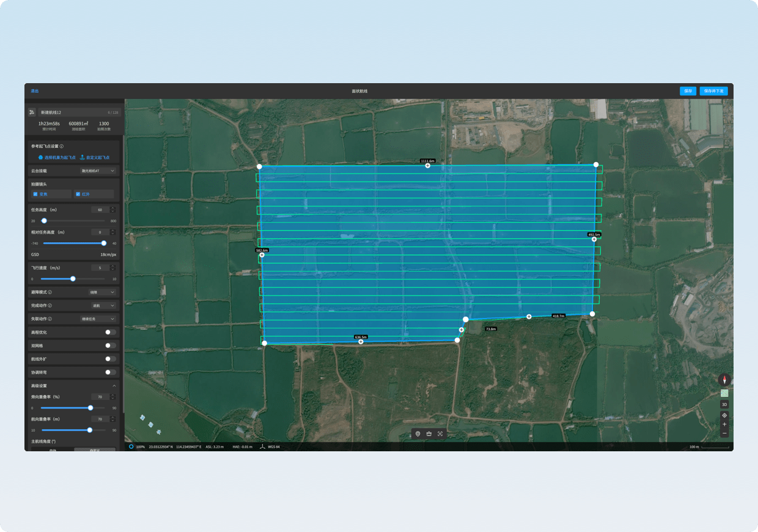Screen dimensions: 758x532
Task: Open info tooltip for 参考起飞点设置
Action: click(62, 146)
